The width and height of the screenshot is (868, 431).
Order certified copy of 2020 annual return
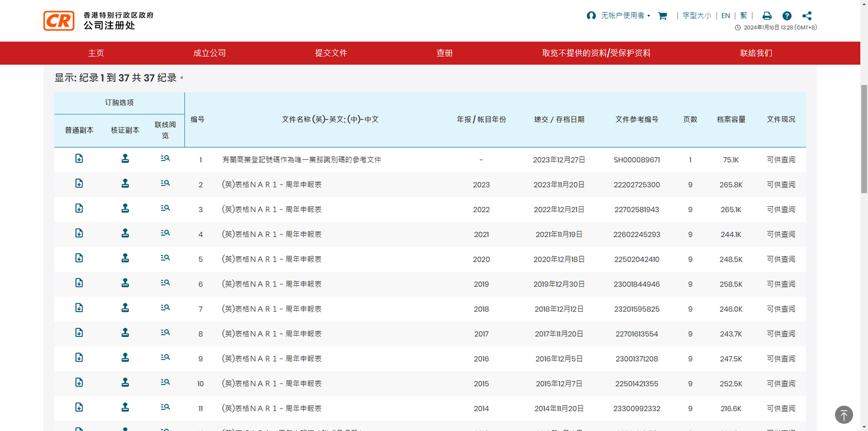[125, 258]
